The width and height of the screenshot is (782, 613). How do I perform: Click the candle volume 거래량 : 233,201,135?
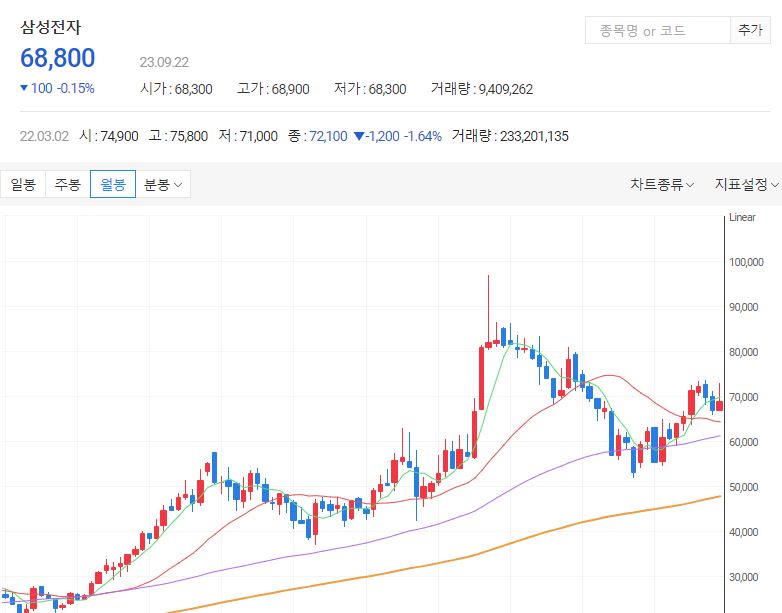point(510,136)
